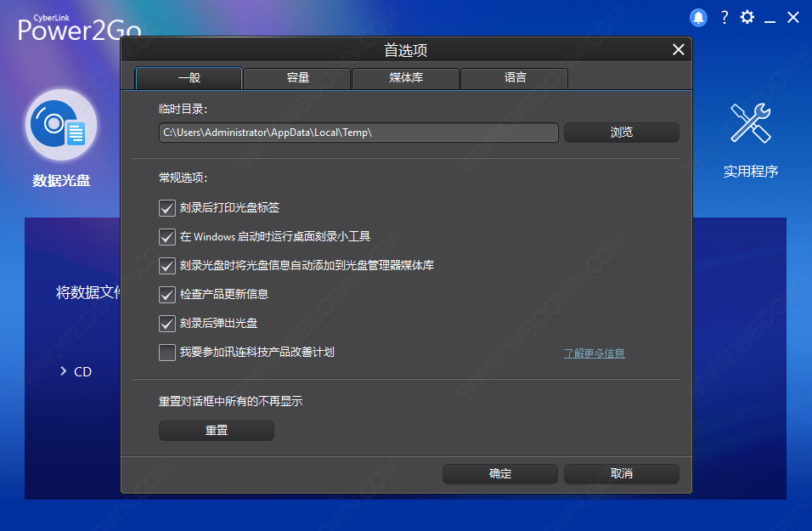812x531 pixels.
Task: Enable 我要参加讯连科技产品改善计划 checkbox
Action: [x=166, y=352]
